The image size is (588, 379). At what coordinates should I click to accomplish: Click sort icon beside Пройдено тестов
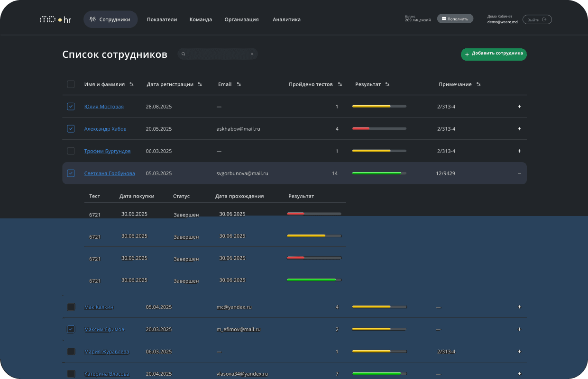point(340,84)
